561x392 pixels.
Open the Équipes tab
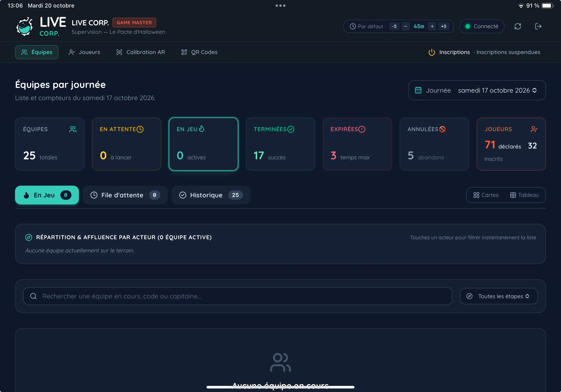pyautogui.click(x=37, y=52)
